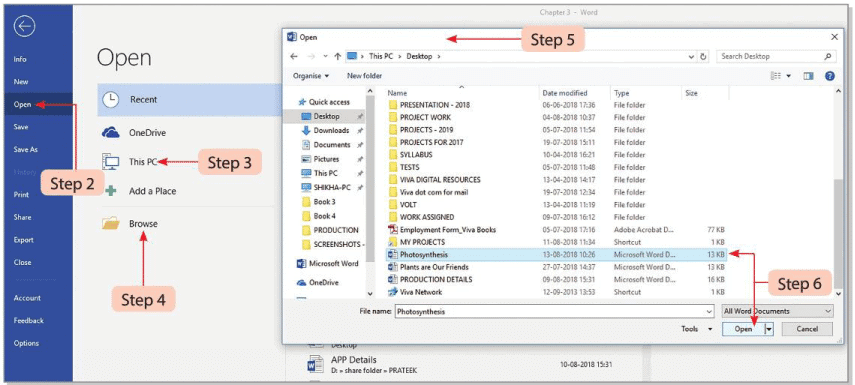Image resolution: width=855 pixels, height=385 pixels.
Task: Select the This PC monitor icon in Open page
Action: [111, 162]
